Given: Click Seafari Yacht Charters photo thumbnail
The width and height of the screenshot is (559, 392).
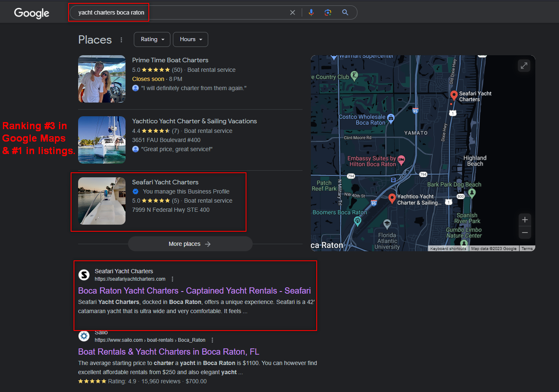Looking at the screenshot, I should tap(102, 201).
